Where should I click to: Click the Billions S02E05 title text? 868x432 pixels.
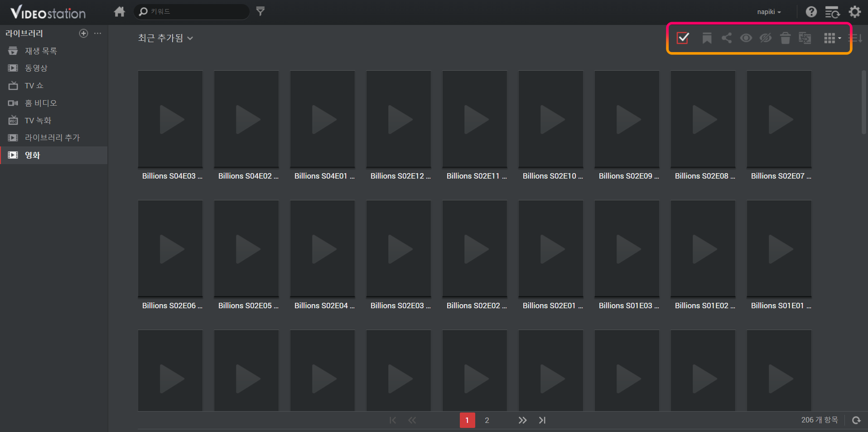(x=248, y=306)
